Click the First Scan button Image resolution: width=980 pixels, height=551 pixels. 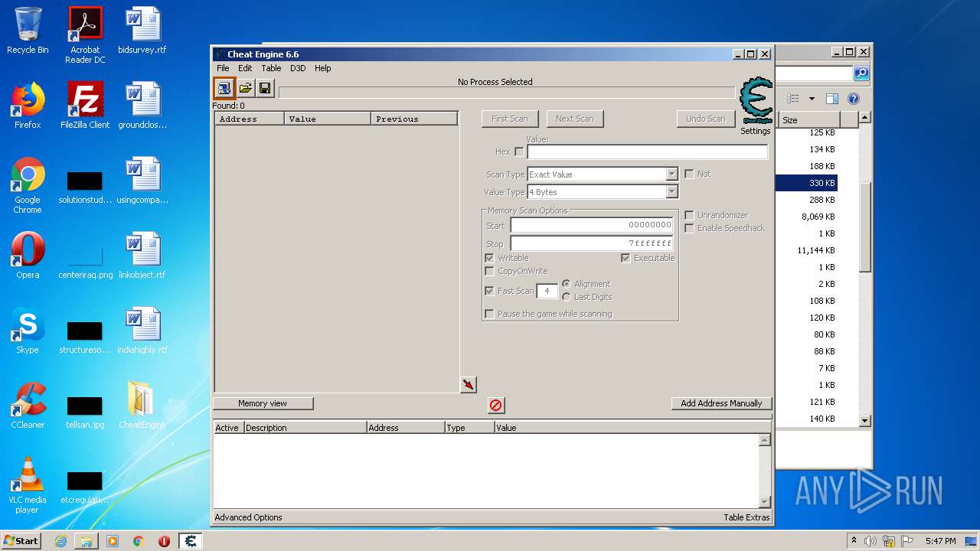(510, 119)
